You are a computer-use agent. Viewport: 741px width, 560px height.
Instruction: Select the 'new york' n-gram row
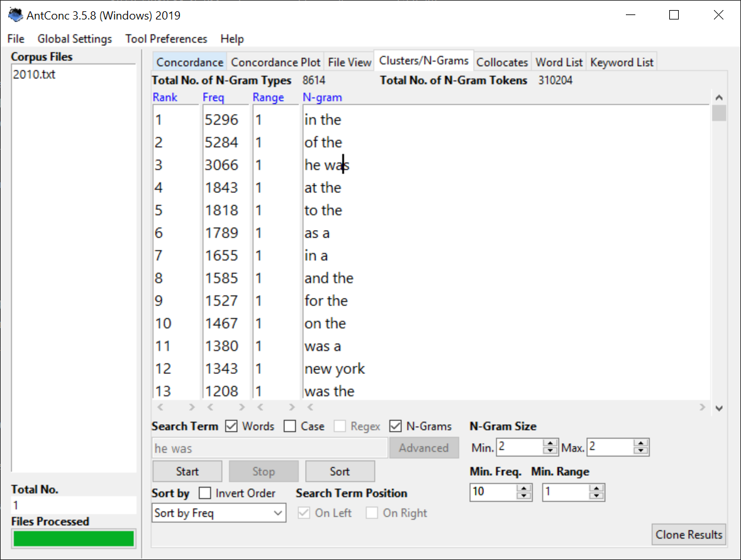pos(335,369)
